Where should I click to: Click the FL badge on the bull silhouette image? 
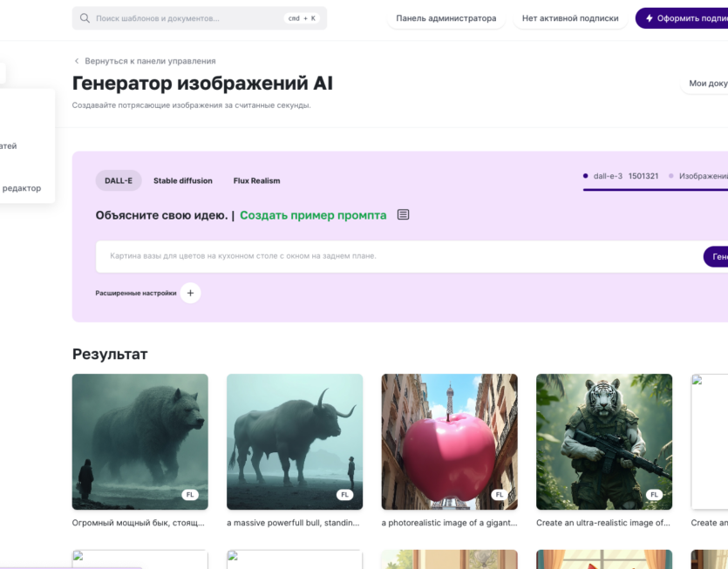[344, 493]
